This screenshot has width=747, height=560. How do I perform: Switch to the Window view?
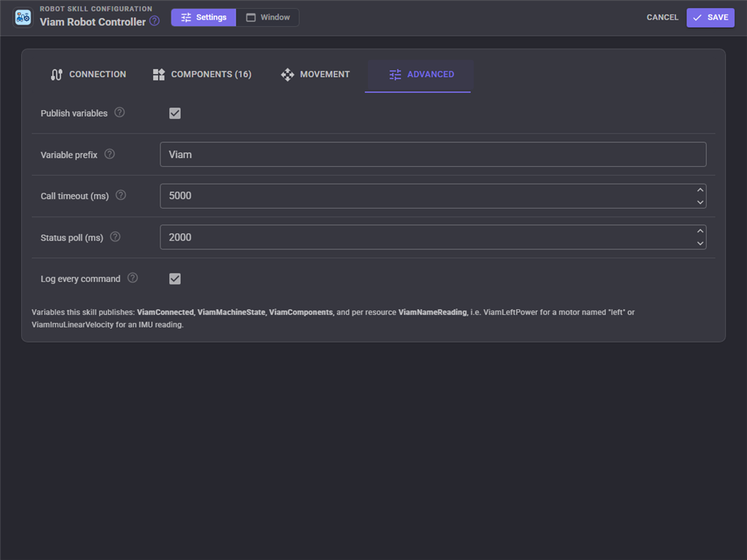point(268,17)
